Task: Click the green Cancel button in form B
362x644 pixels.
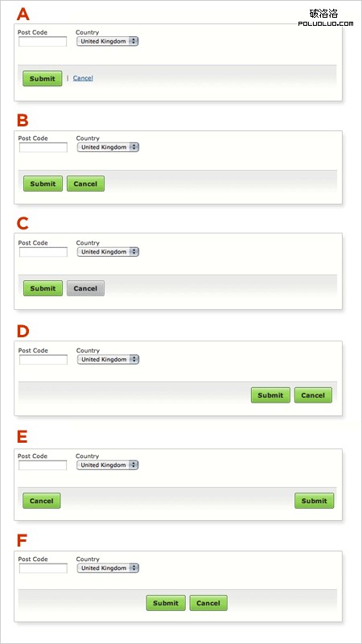Action: click(85, 184)
